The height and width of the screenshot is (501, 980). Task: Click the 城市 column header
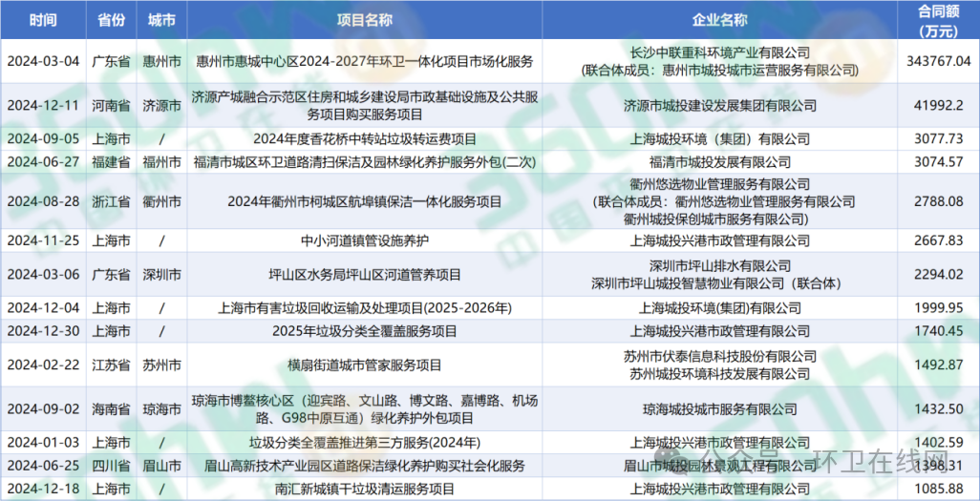point(161,20)
